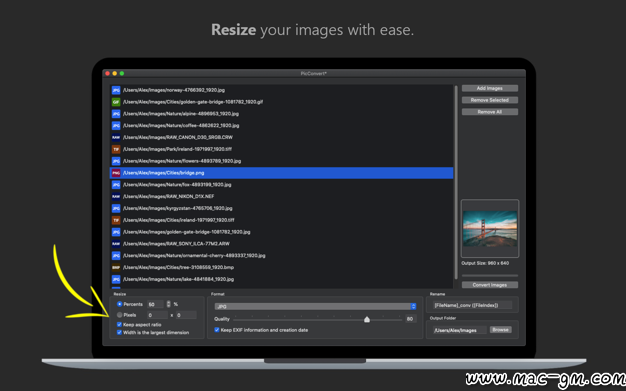The height and width of the screenshot is (391, 626).
Task: Select the alpine-4896953_1920.jpg row
Action: point(282,114)
